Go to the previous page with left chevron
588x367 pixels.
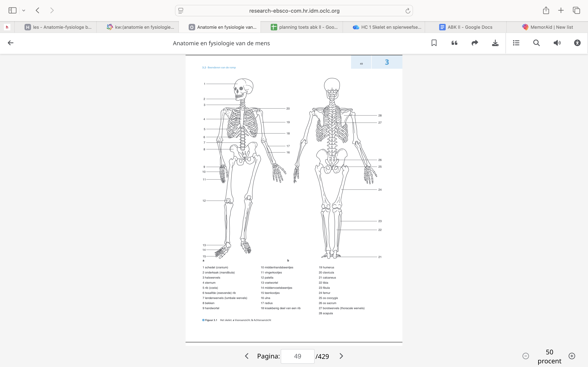pos(247,356)
